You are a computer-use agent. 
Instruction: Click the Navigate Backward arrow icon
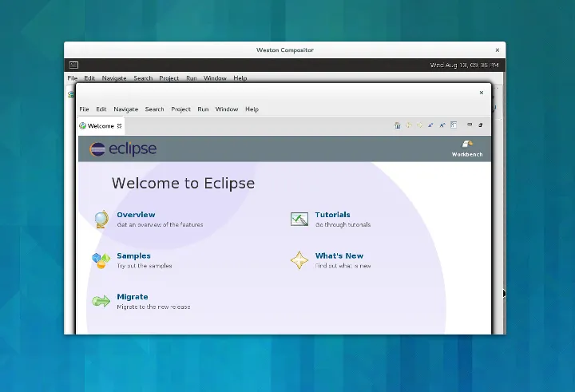point(409,125)
